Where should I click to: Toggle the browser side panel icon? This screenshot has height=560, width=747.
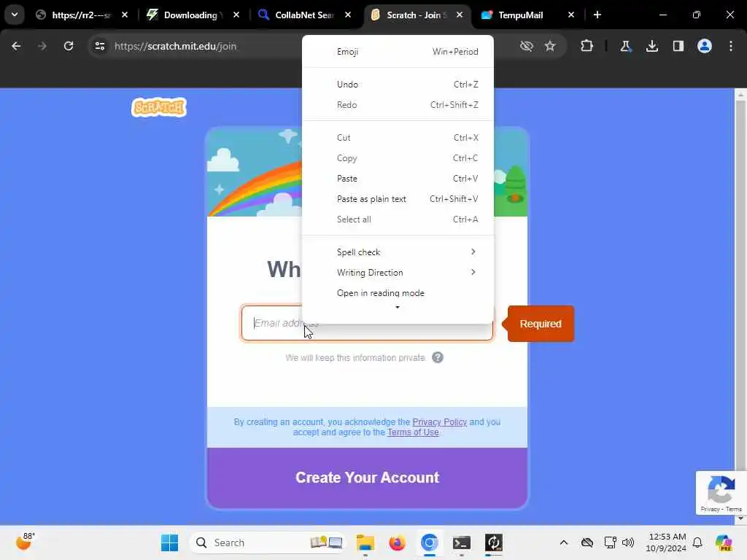point(678,46)
